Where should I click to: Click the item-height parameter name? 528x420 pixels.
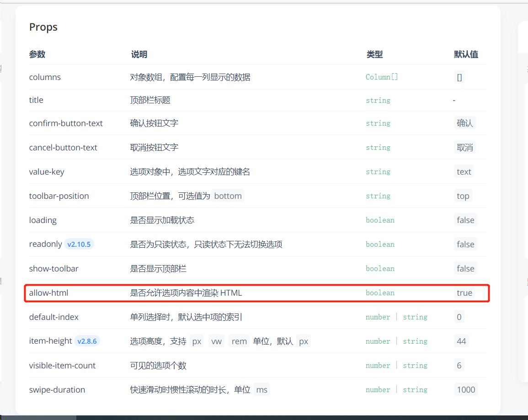pyautogui.click(x=50, y=341)
